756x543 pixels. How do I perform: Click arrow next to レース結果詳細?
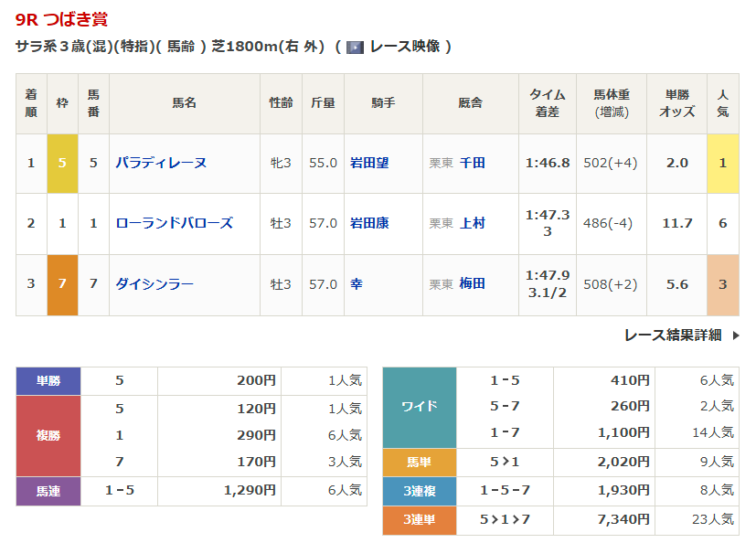click(736, 335)
